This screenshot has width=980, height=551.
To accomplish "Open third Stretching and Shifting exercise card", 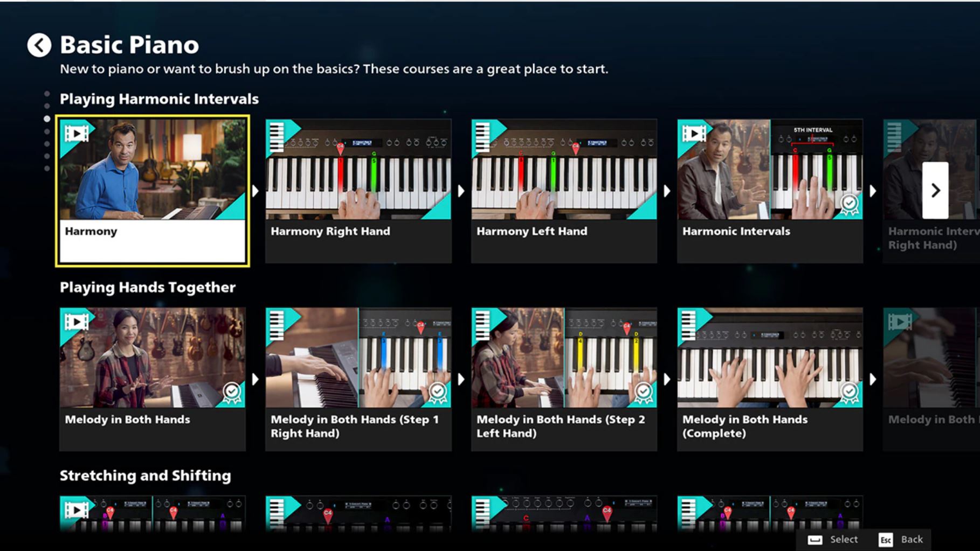I will pyautogui.click(x=564, y=514).
